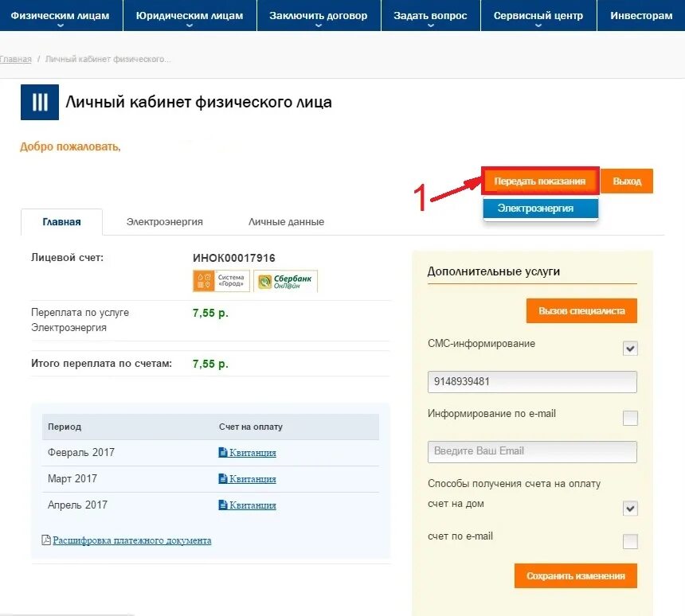Click the Март 2017 period cell
Image resolution: width=685 pixels, height=616 pixels.
point(72,478)
